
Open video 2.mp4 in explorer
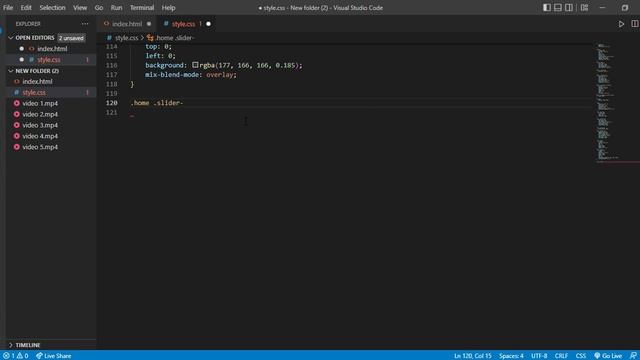40,114
